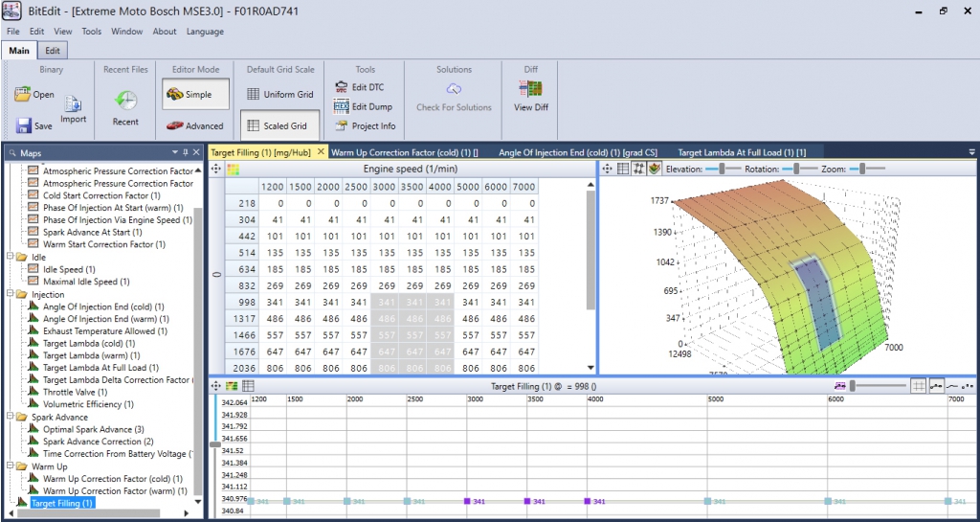Viewport: 980px width, 522px height.
Task: Open the Maps panel options dropdown arrow
Action: pyautogui.click(x=176, y=152)
